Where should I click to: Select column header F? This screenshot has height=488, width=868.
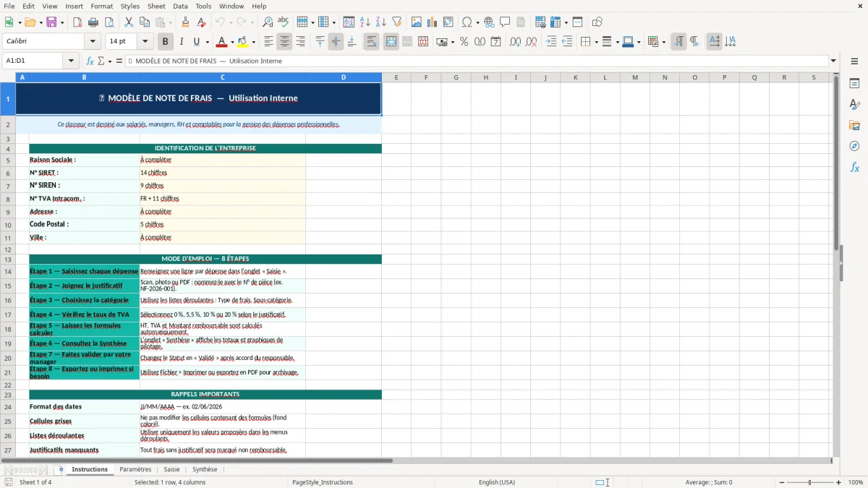(x=426, y=77)
